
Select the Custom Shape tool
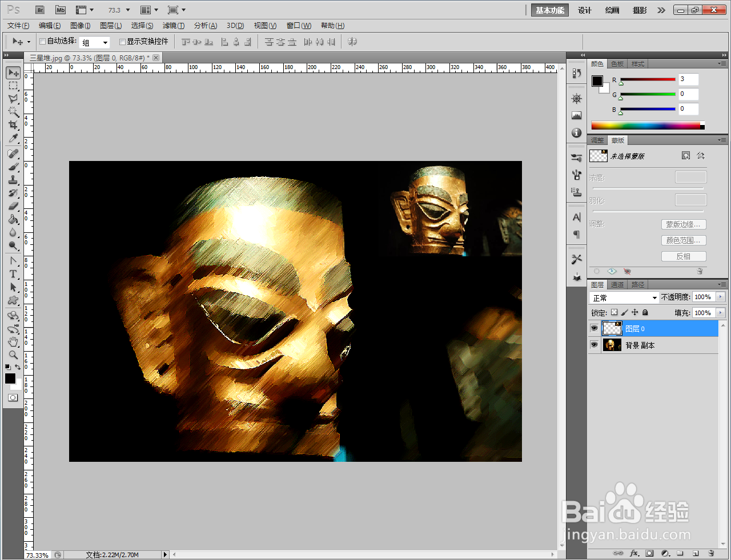click(13, 300)
